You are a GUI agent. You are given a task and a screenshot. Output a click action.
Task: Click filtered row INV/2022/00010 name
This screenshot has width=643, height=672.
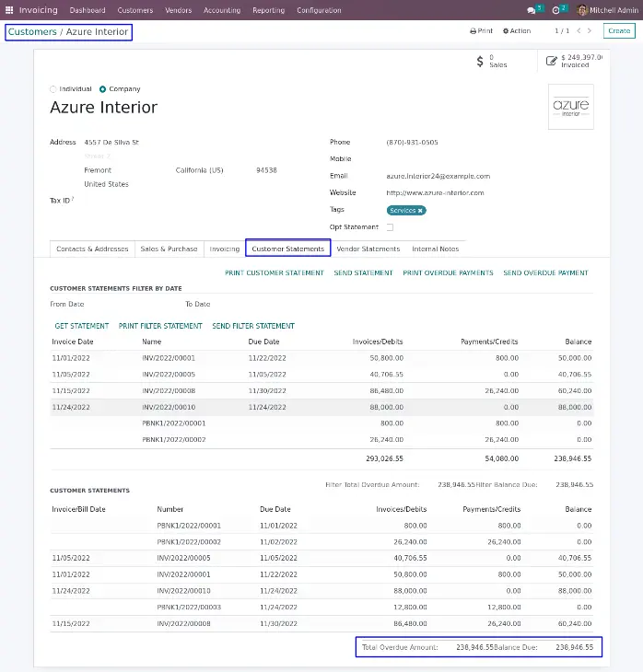coord(169,407)
